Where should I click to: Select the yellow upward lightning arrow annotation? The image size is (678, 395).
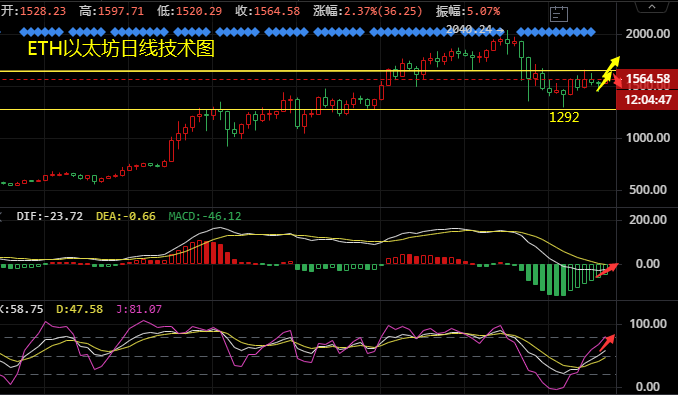608,73
